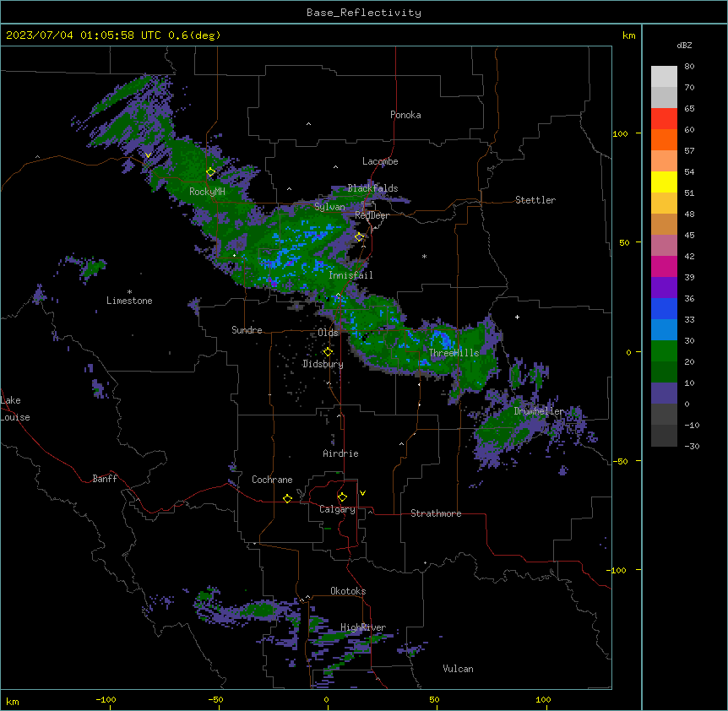Click the Drumheller label
The image size is (728, 711).
point(539,411)
